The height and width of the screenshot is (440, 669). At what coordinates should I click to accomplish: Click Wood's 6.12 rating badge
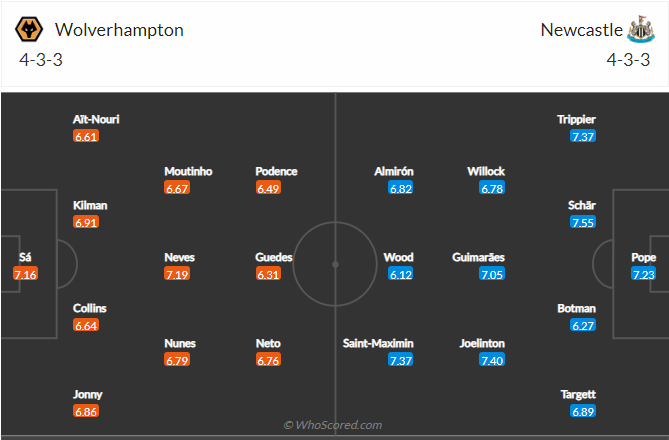[401, 274]
